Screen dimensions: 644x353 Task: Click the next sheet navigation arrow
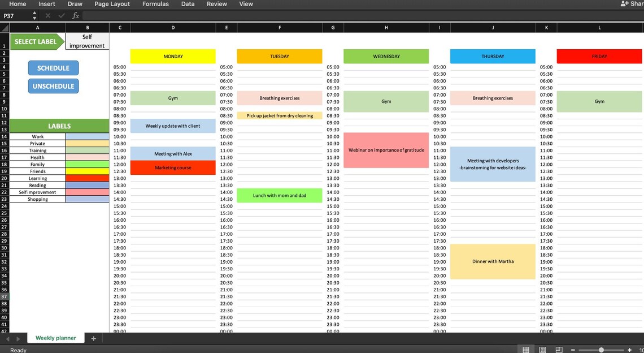17,338
